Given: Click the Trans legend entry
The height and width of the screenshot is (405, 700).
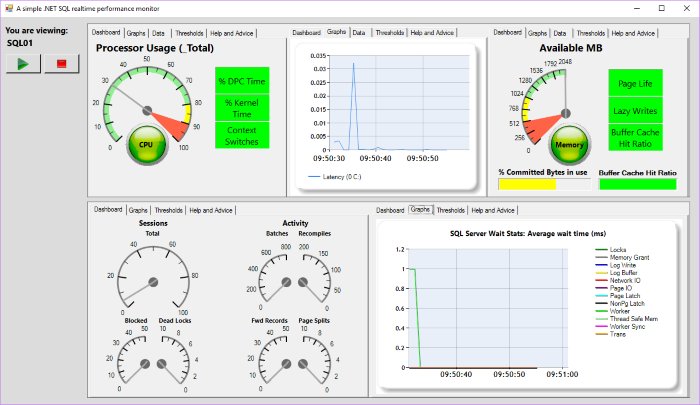Looking at the screenshot, I should pos(611,334).
